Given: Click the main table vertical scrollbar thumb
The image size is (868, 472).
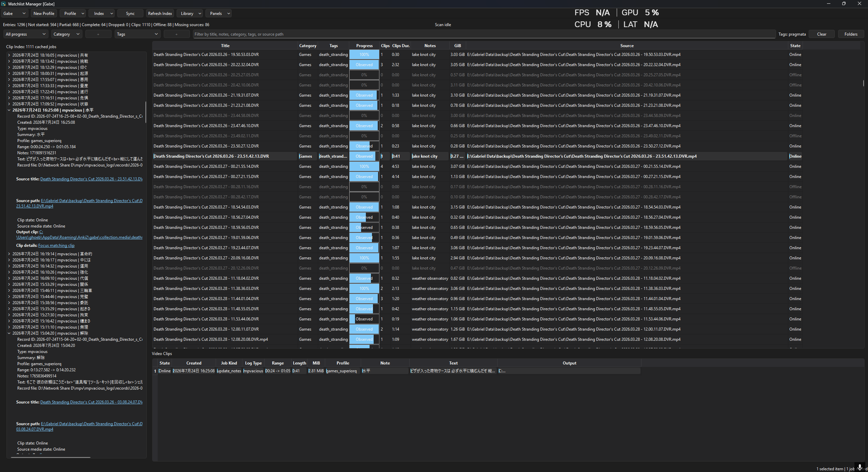Looking at the screenshot, I should point(863,83).
